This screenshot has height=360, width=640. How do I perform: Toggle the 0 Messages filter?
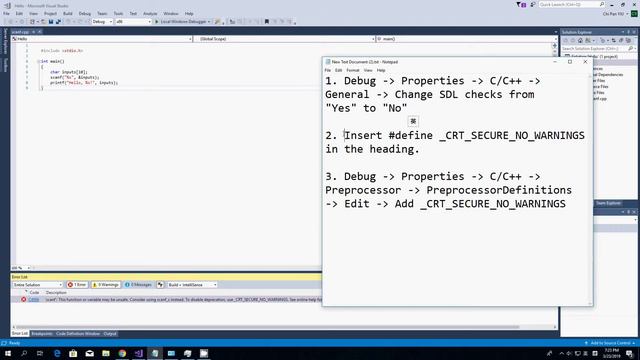tap(138, 284)
